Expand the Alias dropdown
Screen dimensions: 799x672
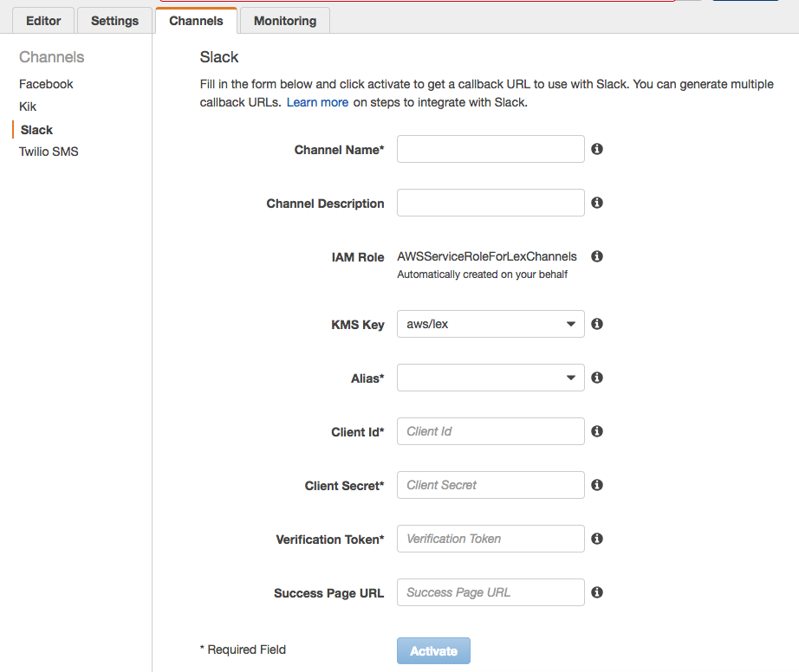490,378
